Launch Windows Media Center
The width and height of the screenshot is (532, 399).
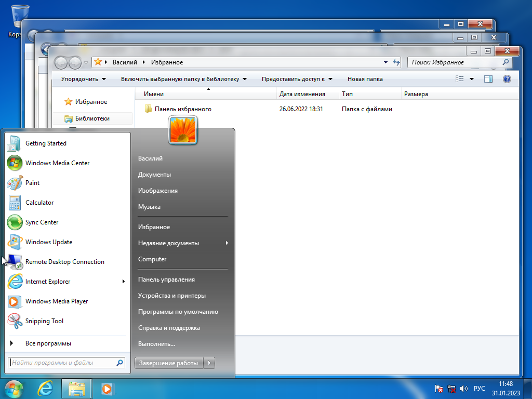(x=67, y=163)
